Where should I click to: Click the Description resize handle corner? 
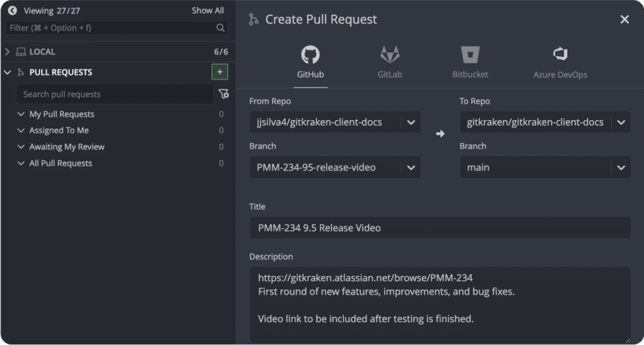click(x=627, y=340)
